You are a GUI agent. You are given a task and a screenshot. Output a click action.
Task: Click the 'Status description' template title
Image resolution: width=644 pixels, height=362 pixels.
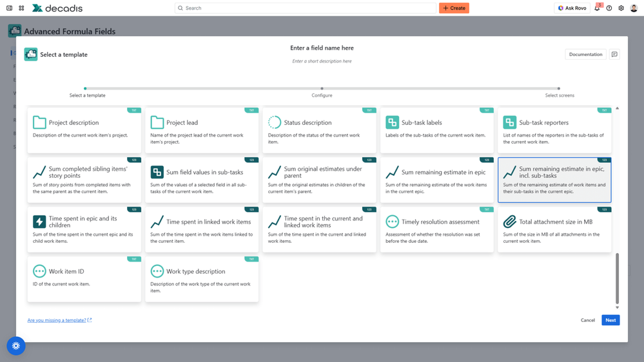307,122
